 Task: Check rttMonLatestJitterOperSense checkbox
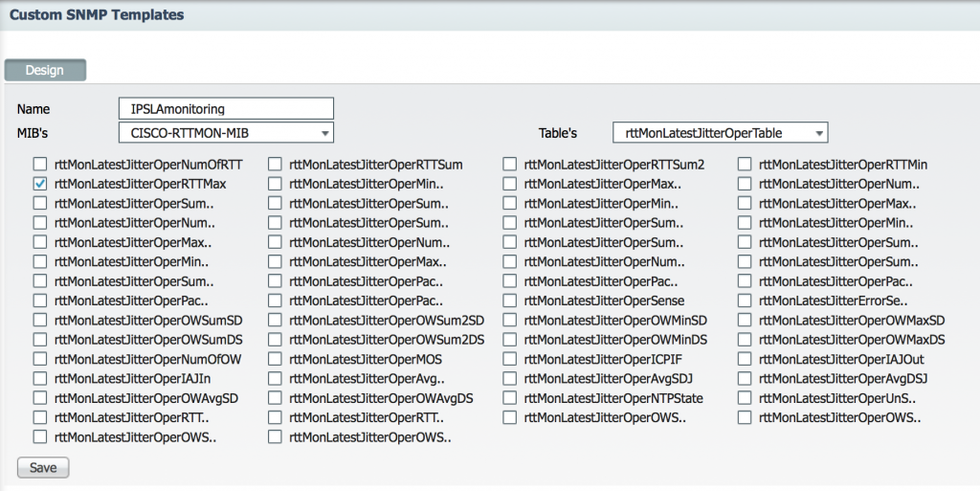pyautogui.click(x=510, y=301)
